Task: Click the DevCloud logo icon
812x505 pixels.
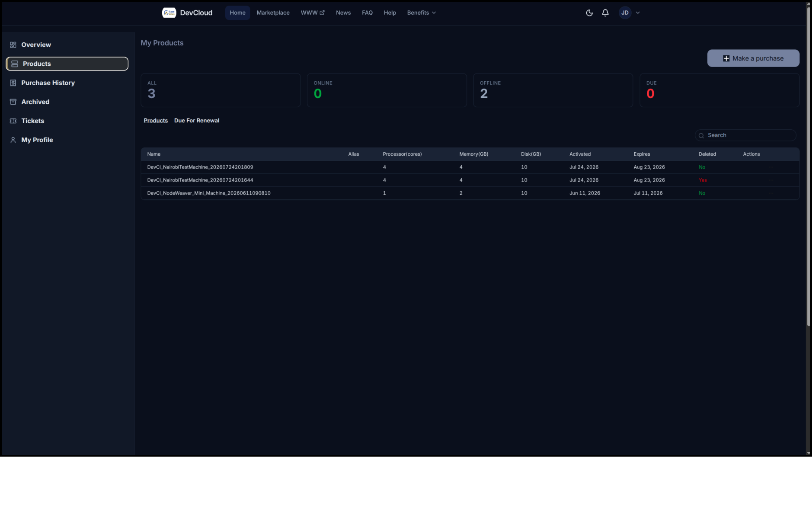Action: coord(169,13)
